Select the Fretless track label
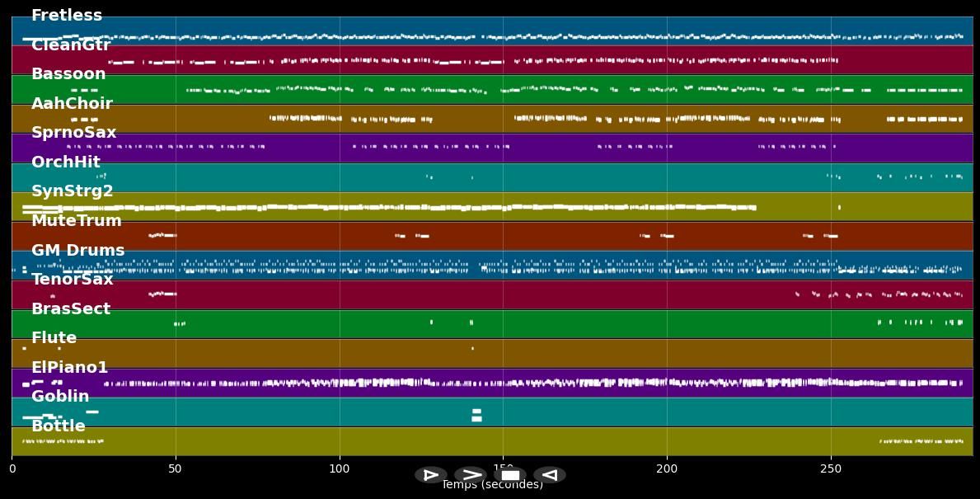 click(67, 16)
